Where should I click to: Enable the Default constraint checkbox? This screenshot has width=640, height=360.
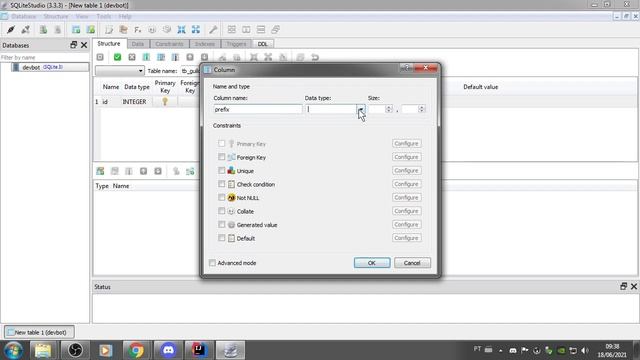221,238
